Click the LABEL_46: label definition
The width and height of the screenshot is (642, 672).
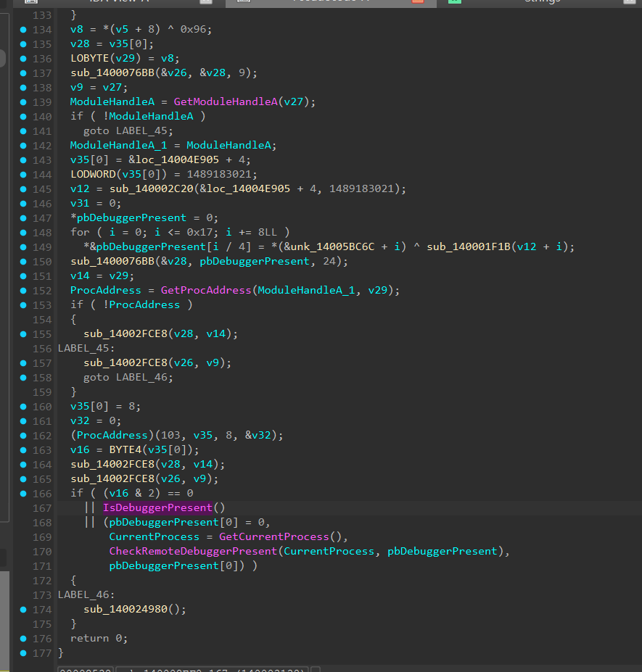86,595
